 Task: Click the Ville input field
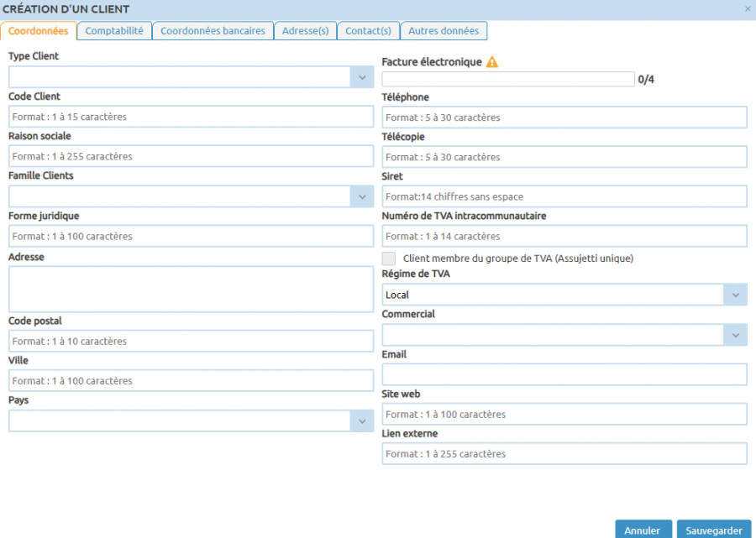[191, 380]
